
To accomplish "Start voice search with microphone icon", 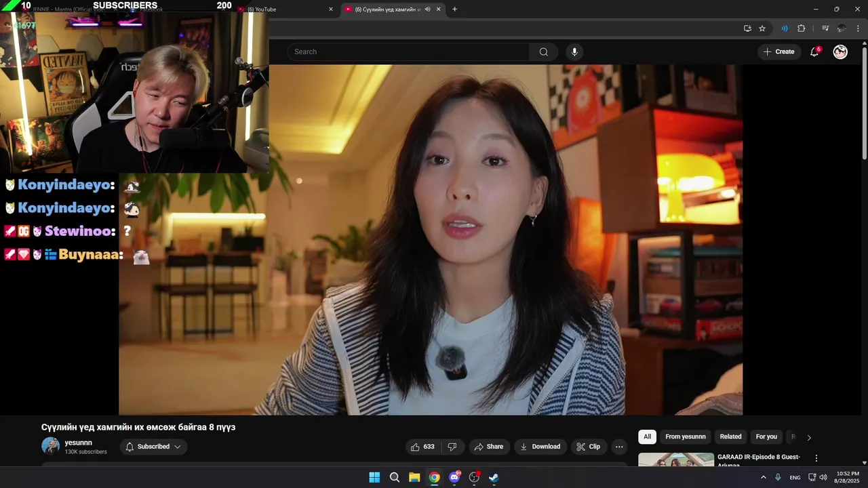I will click(x=574, y=52).
